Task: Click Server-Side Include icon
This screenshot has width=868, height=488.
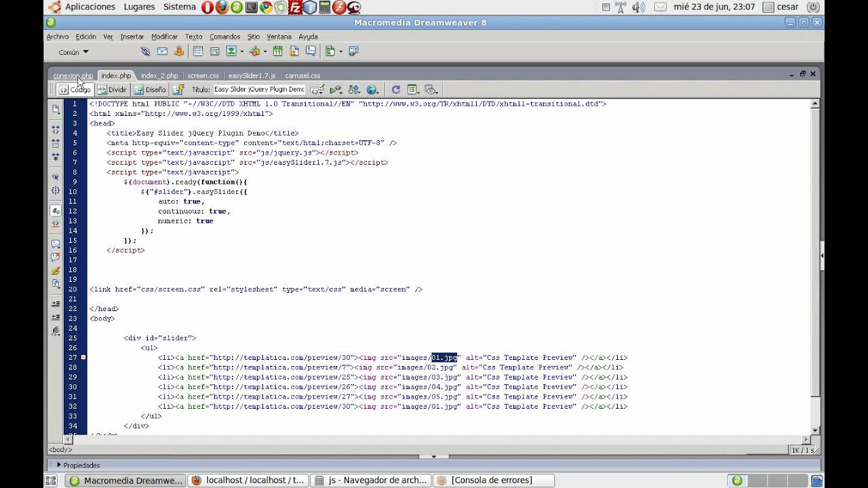Action: tap(294, 52)
